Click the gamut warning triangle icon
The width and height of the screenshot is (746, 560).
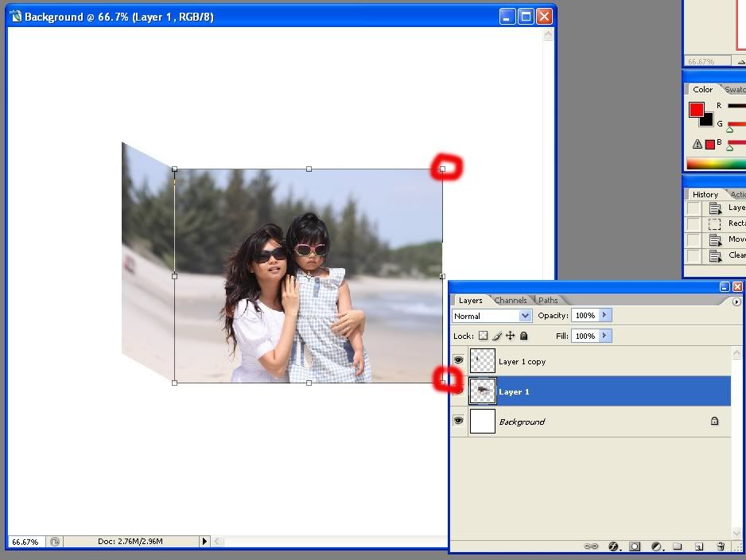pos(697,144)
